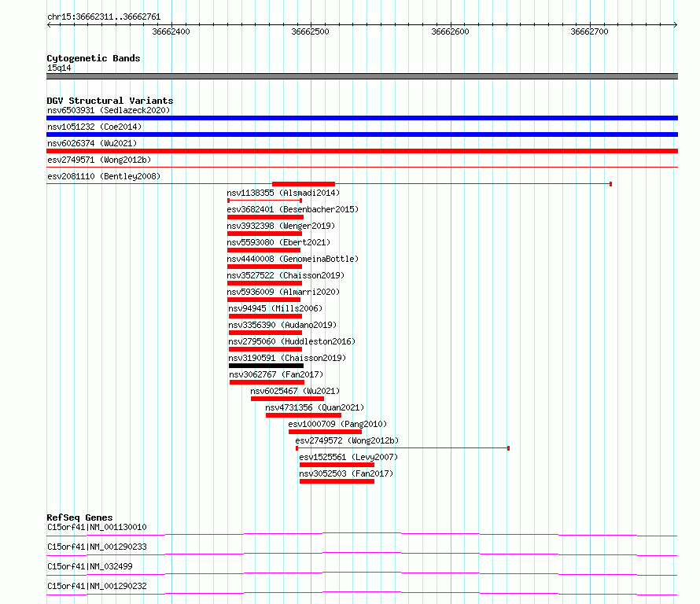This screenshot has width=700, height=604.
Task: Click the red bar under nsv3932398 (Wenger2019)
Action: [265, 234]
